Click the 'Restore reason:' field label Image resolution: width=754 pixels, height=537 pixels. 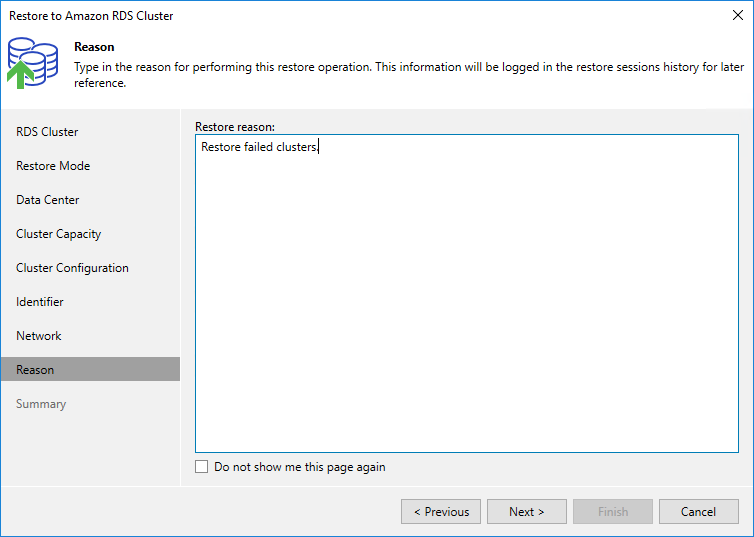tap(235, 127)
